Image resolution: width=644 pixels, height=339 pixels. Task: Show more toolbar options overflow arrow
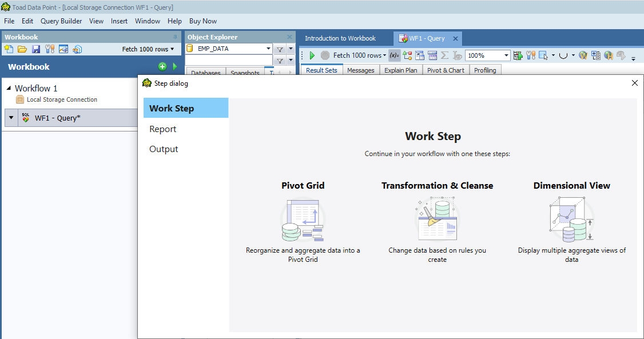point(633,59)
